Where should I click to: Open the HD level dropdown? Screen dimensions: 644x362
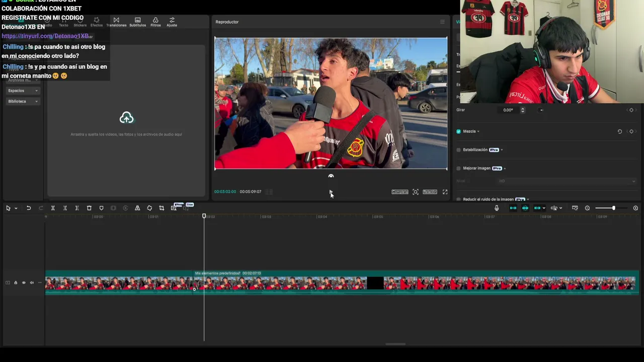click(567, 181)
